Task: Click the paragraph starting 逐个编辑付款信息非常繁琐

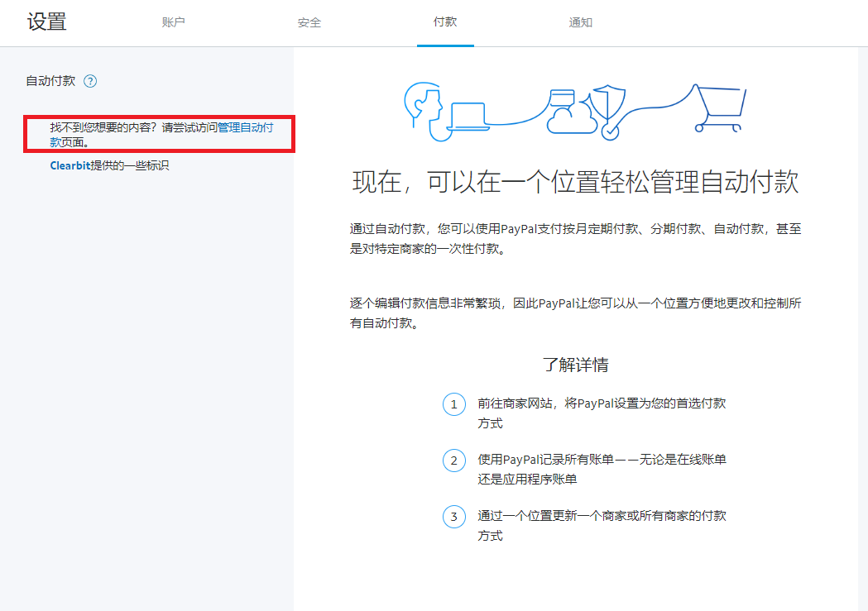Action: (x=576, y=313)
